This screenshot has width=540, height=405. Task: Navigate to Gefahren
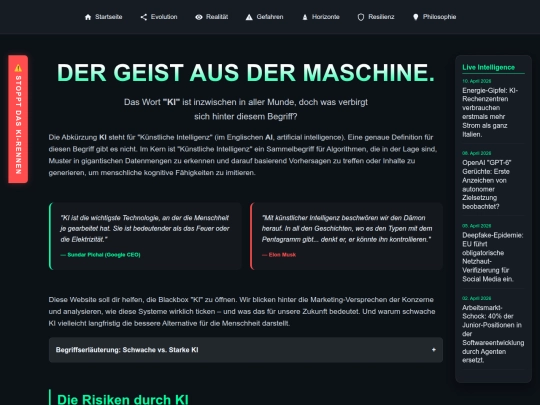(264, 17)
